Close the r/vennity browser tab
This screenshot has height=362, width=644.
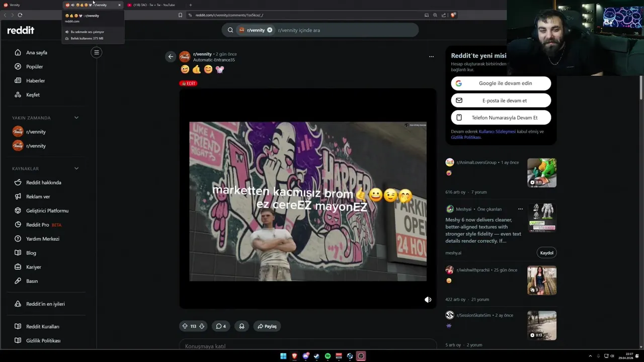[x=119, y=5]
